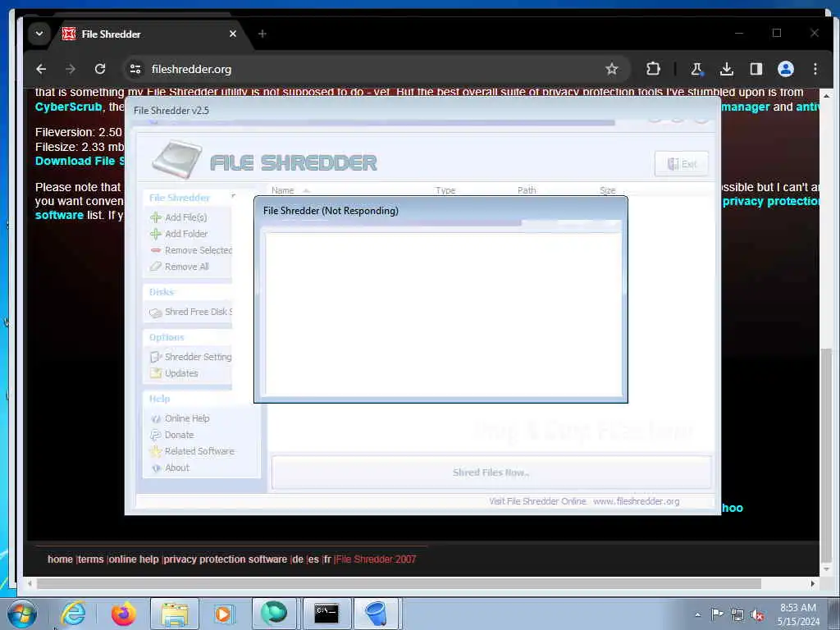Screen dimensions: 840x630
Task: Toggle the browser side panel
Action: (756, 69)
